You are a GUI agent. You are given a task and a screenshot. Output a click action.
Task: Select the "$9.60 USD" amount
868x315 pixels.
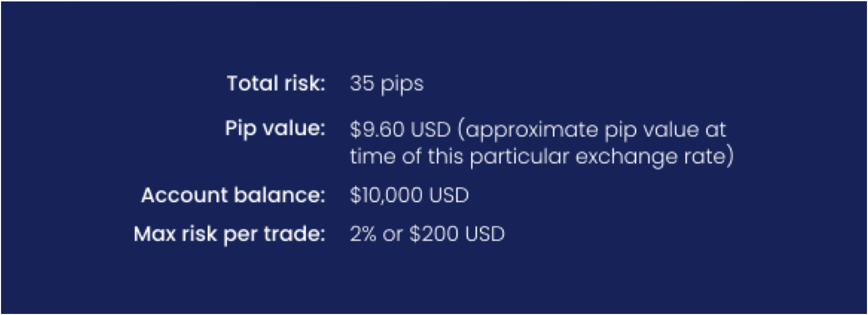[400, 129]
